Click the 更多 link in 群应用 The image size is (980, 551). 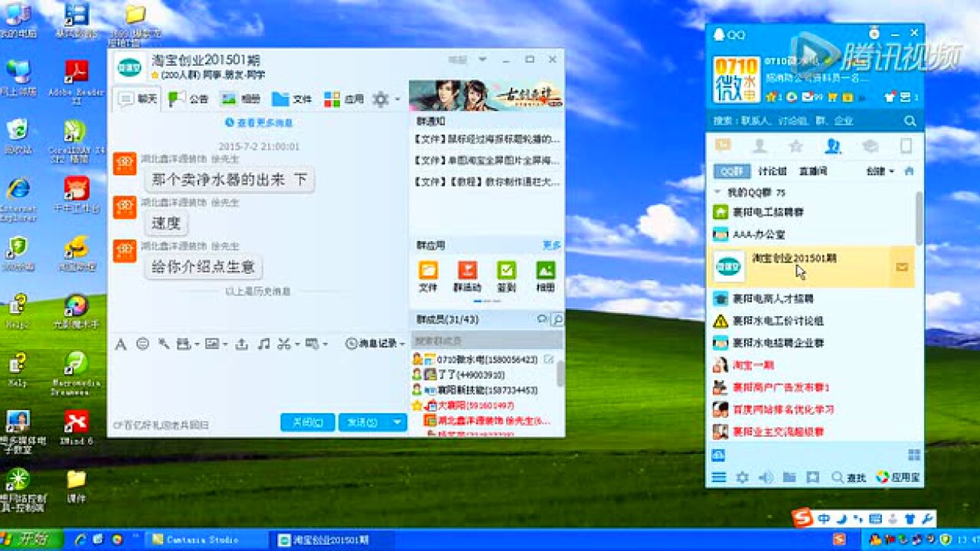click(x=552, y=245)
